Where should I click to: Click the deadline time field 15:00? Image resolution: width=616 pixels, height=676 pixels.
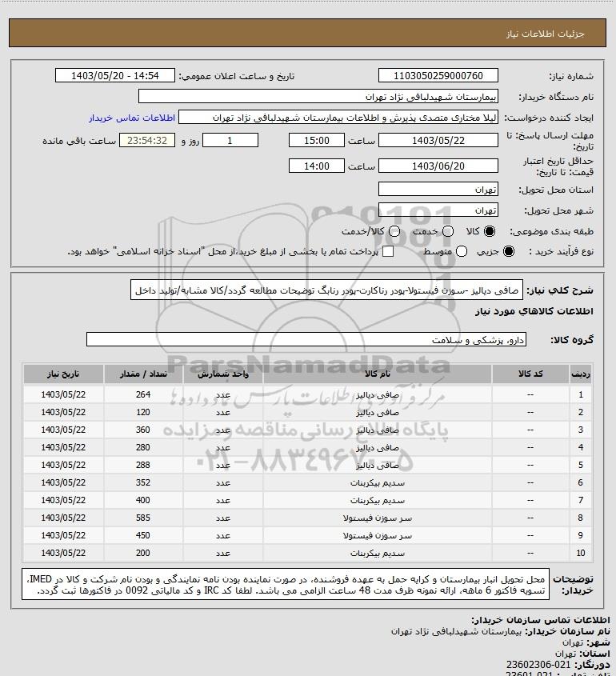click(317, 141)
